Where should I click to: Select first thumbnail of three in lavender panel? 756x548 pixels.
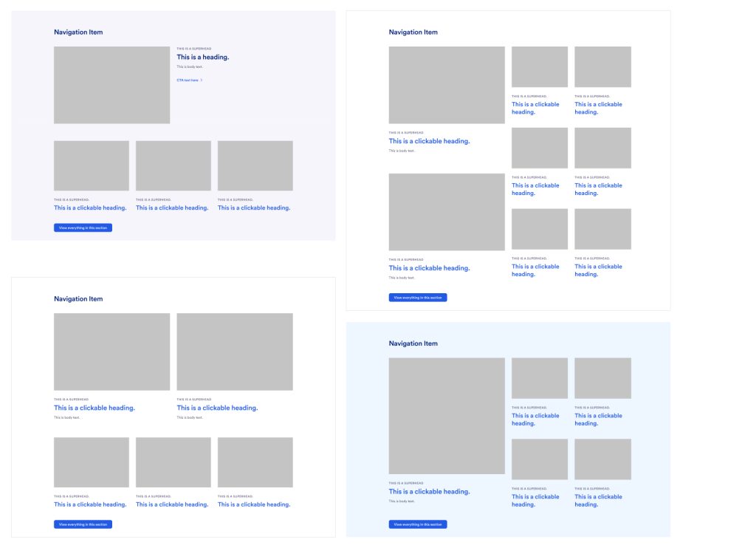[92, 166]
